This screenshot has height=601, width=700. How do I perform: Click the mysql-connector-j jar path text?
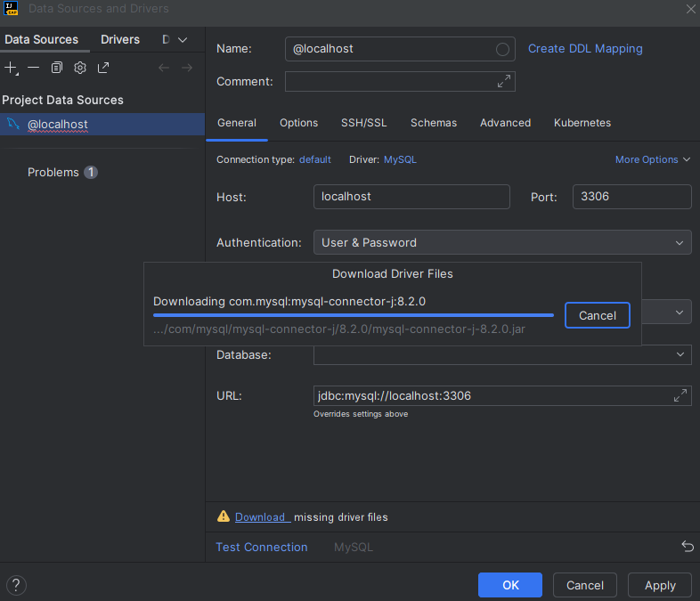tap(339, 329)
